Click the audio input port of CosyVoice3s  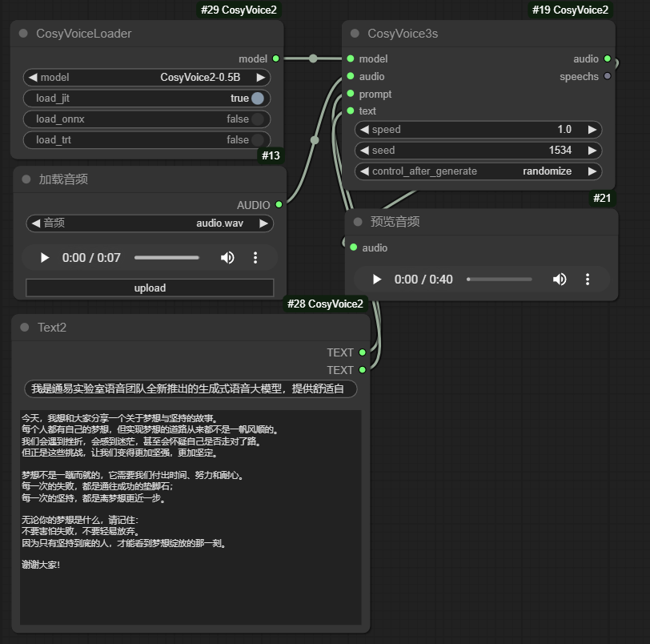pos(351,76)
